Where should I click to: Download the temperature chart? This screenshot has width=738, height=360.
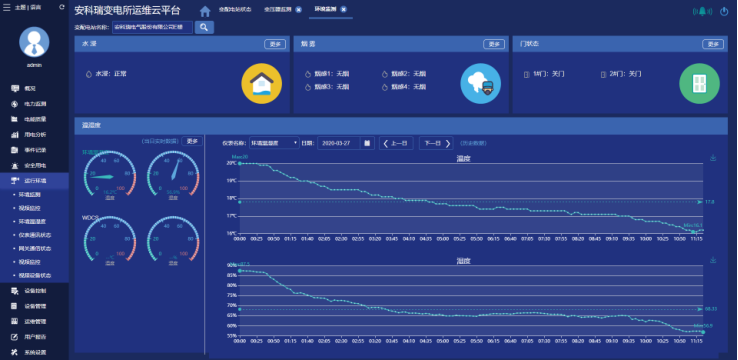click(713, 158)
